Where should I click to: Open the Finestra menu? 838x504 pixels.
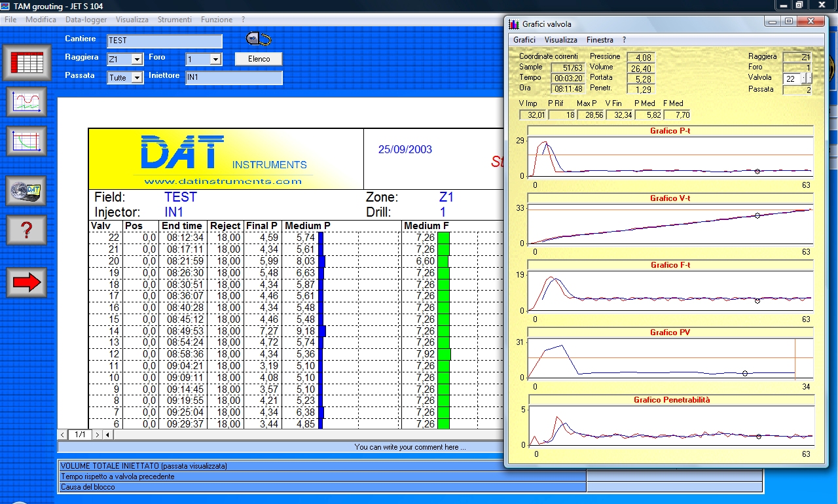600,40
